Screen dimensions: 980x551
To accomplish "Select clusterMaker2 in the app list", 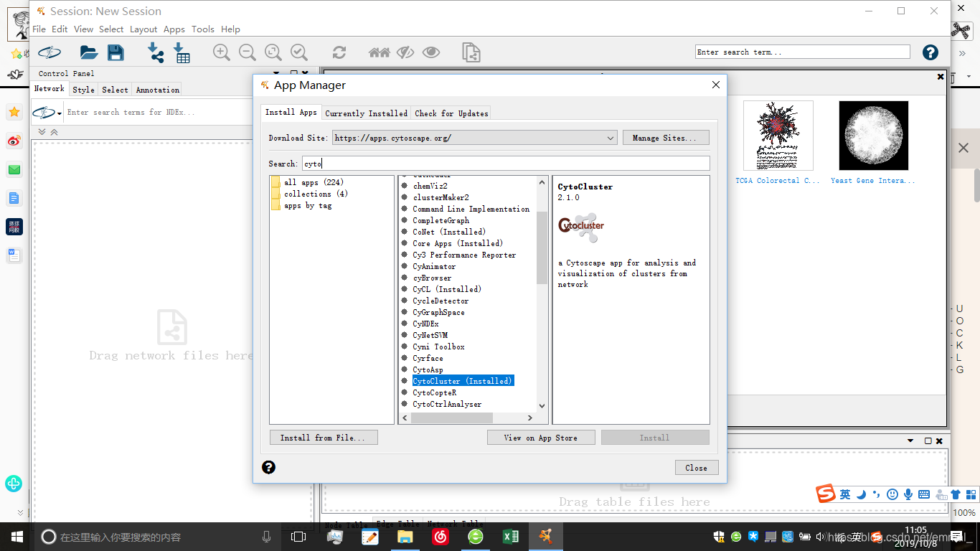I will pyautogui.click(x=440, y=197).
